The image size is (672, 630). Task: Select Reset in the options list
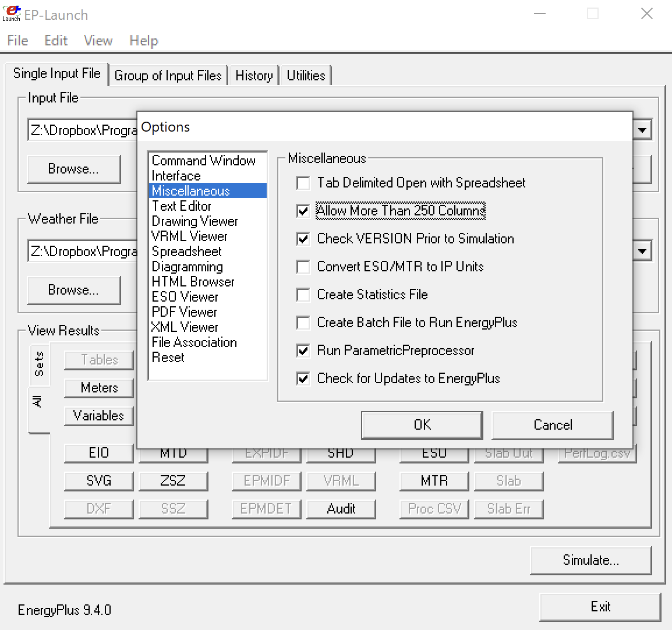click(x=208, y=358)
